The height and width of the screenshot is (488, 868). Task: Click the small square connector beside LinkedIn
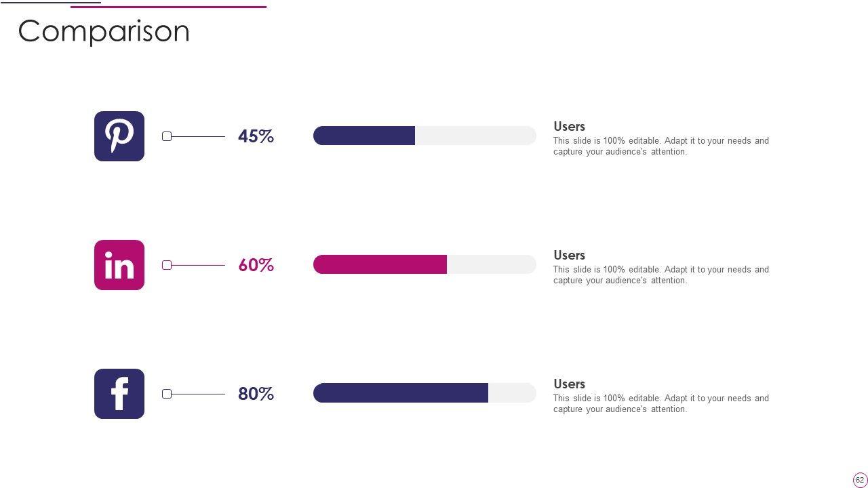(x=167, y=265)
